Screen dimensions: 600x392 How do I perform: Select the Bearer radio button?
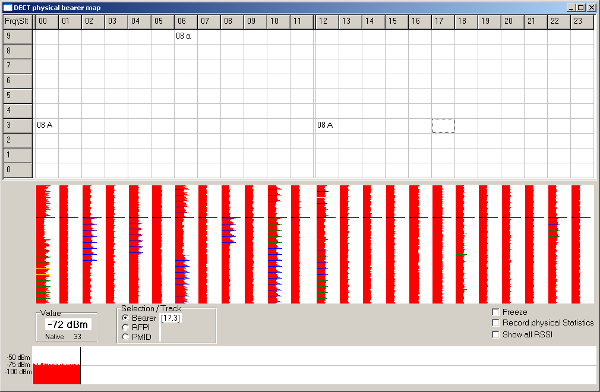coord(125,318)
